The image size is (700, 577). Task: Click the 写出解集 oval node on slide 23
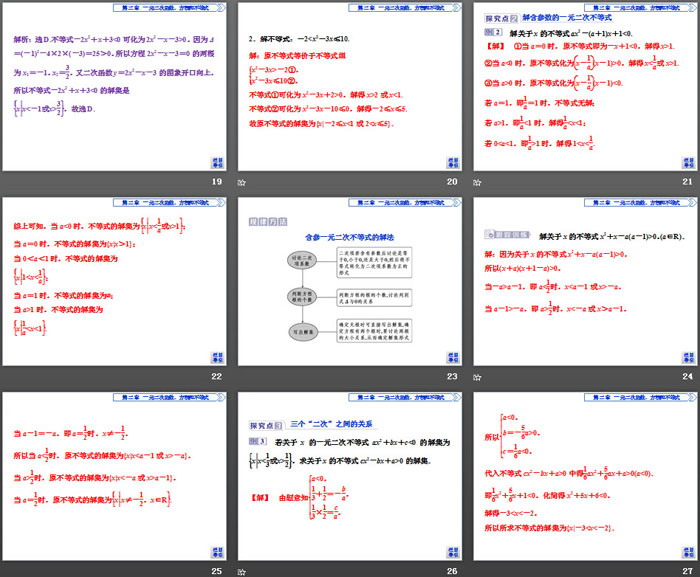[x=303, y=332]
